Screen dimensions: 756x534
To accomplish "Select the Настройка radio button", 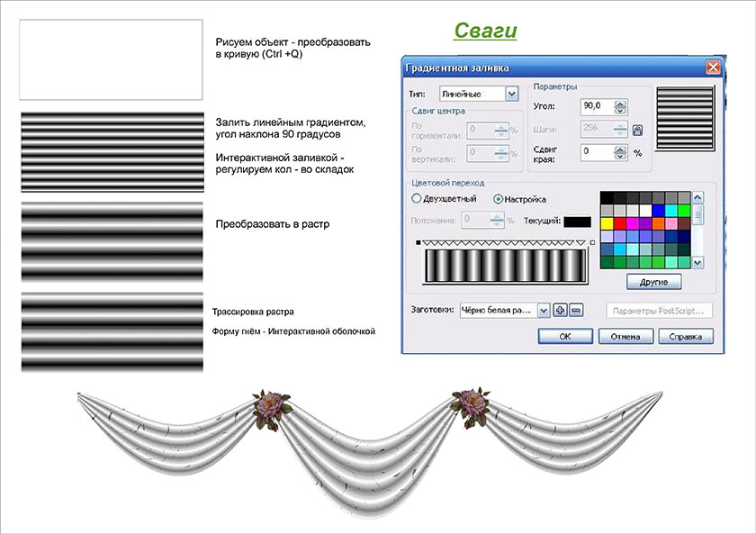I will tap(499, 199).
